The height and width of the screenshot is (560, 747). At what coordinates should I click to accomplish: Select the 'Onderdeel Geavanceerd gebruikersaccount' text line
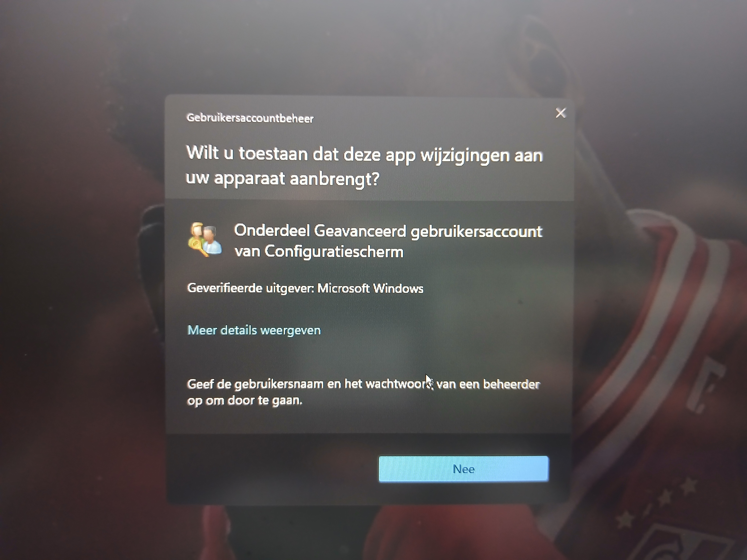coord(388,232)
